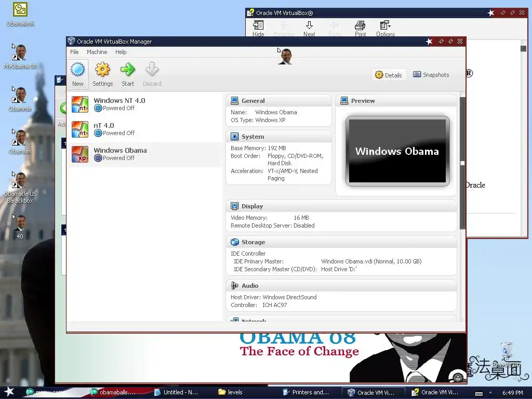Click the details pane vertical scrollbar
Image resolution: width=532 pixels, height=399 pixels.
[x=462, y=163]
